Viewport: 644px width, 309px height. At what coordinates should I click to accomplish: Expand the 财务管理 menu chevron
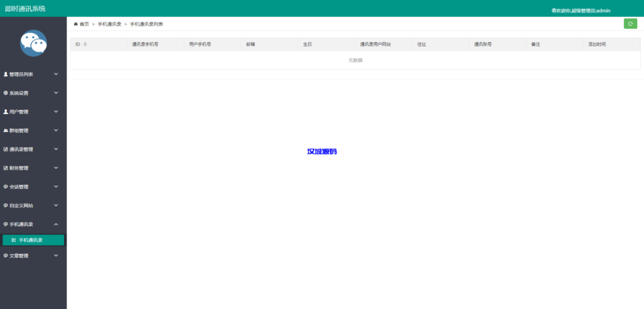coord(56,168)
